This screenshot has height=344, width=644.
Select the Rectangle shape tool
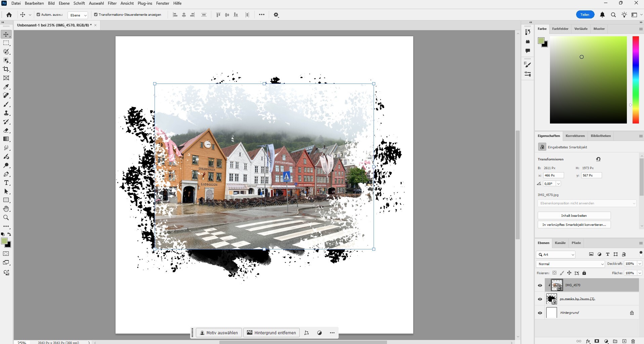click(x=6, y=200)
